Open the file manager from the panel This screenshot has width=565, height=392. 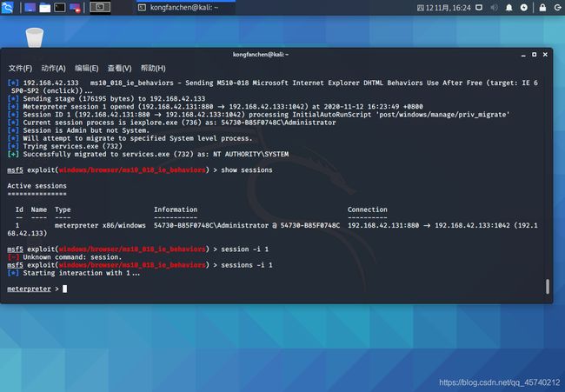coord(44,8)
